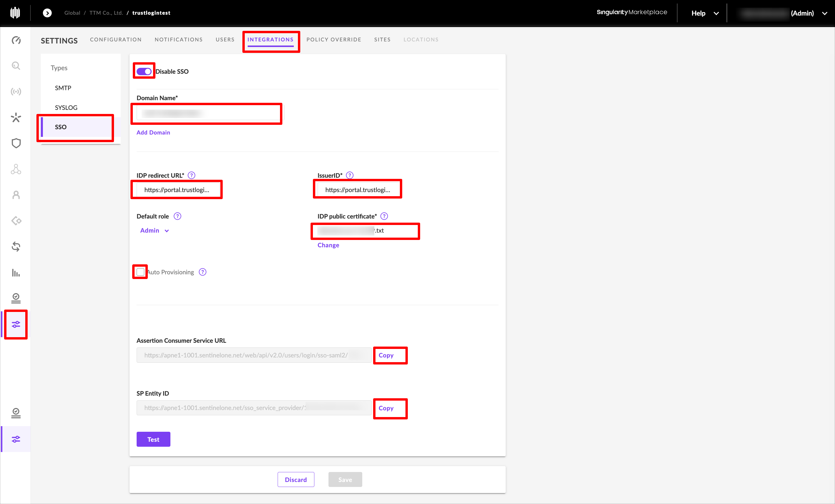
Task: Open the circular sync arrows icon in sidebar
Action: coord(16,247)
